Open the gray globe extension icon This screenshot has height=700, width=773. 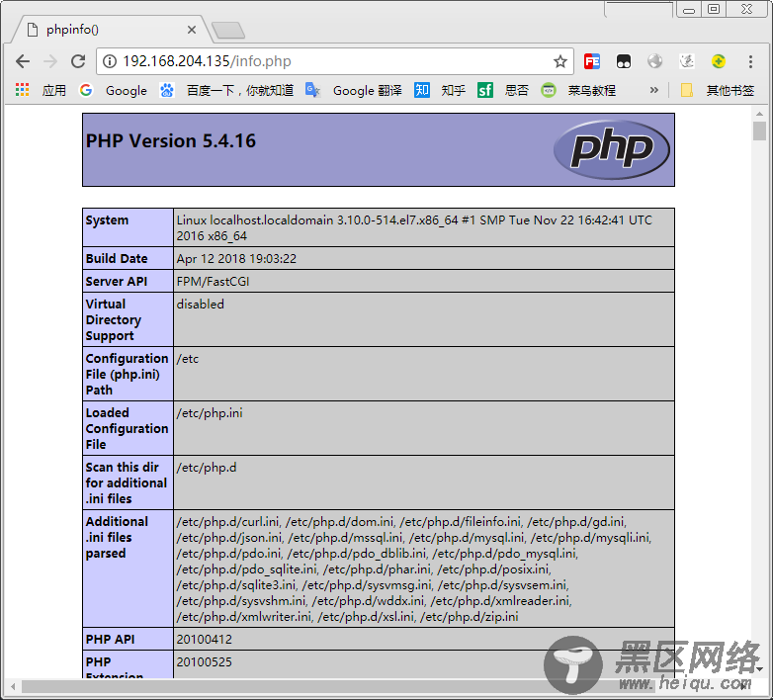coord(654,61)
